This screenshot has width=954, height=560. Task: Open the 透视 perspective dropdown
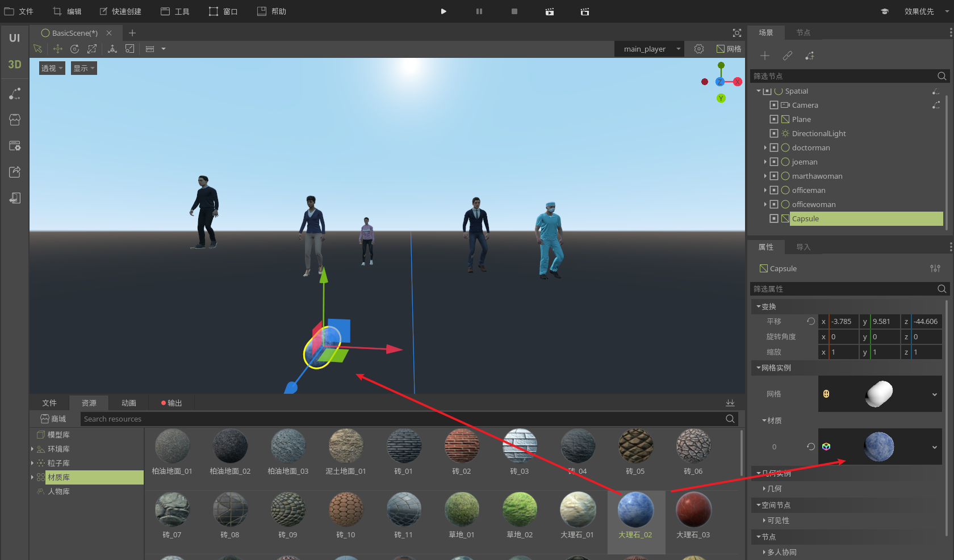(52, 68)
